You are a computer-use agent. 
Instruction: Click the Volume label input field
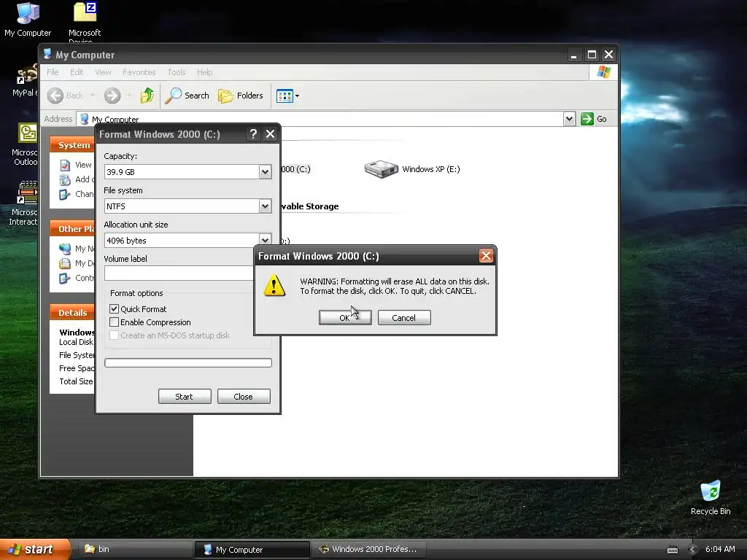tap(179, 273)
